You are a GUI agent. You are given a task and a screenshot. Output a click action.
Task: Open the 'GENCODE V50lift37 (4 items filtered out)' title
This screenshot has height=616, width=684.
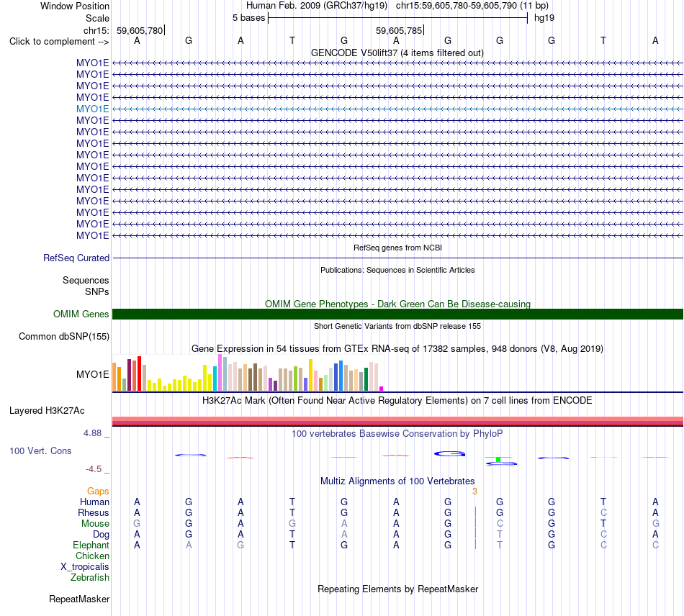[397, 53]
